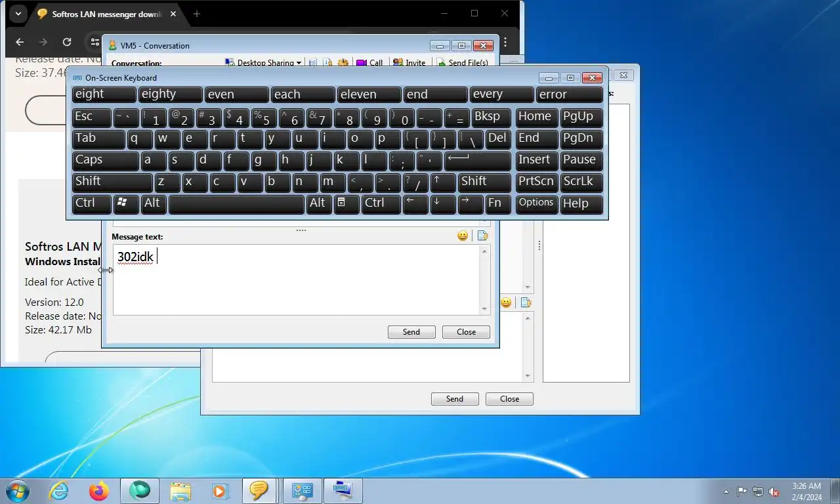Click the Enter arrow key on On-Screen Keyboard
Viewport: 840px width, 504px height.
[x=477, y=160]
